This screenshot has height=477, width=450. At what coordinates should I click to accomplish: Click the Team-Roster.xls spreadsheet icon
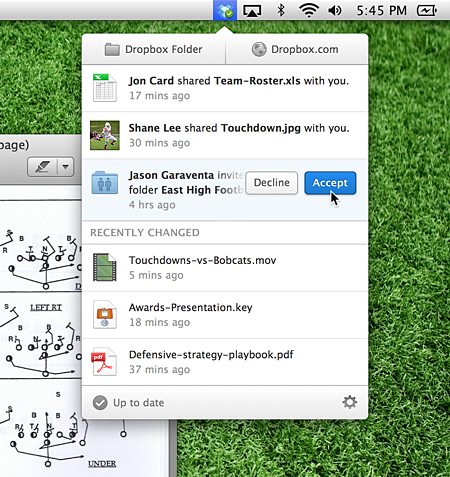tap(105, 88)
